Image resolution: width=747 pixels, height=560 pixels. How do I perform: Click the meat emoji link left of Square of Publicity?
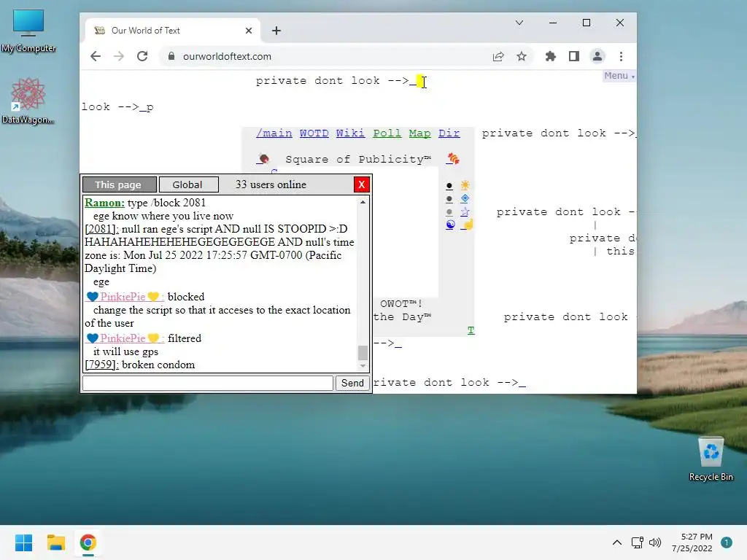click(263, 159)
